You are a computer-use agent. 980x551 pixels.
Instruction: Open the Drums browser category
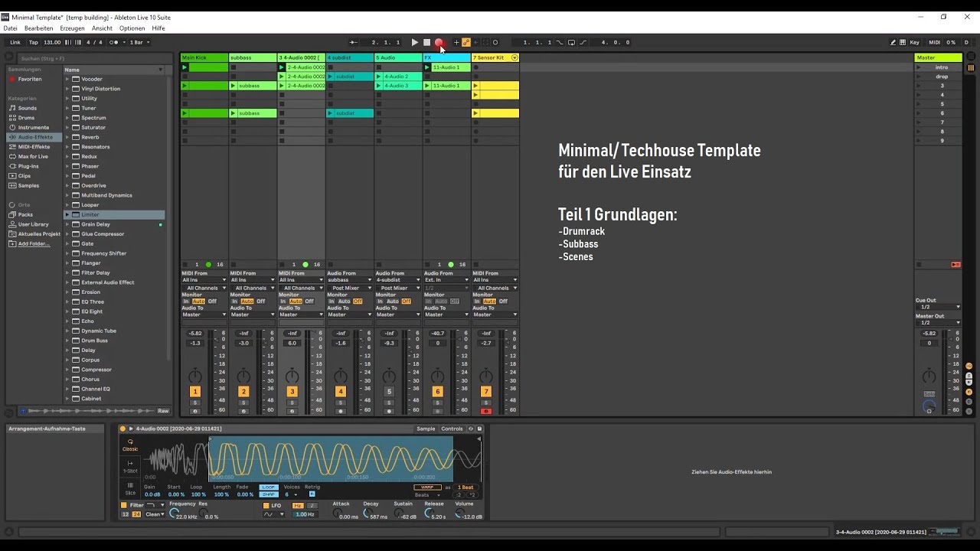[x=27, y=118]
